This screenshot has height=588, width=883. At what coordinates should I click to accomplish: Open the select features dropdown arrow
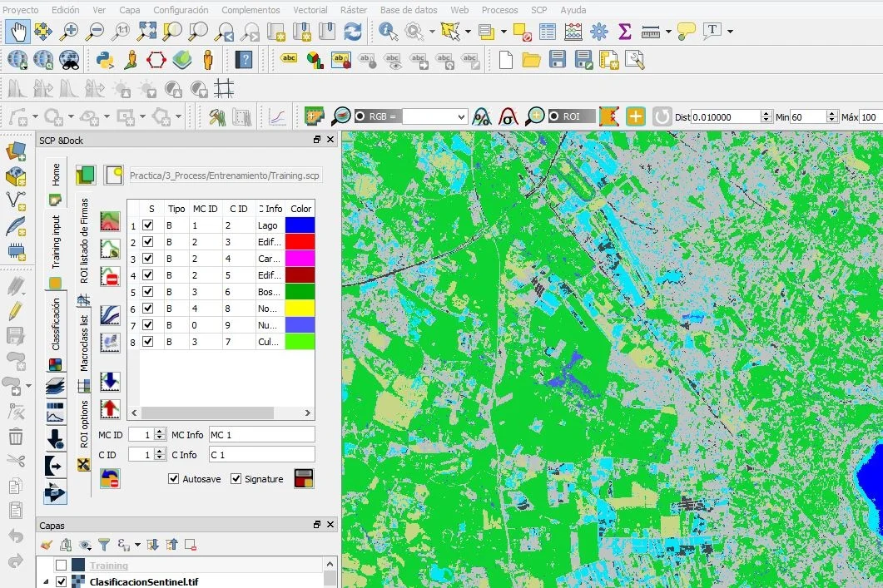click(x=468, y=32)
